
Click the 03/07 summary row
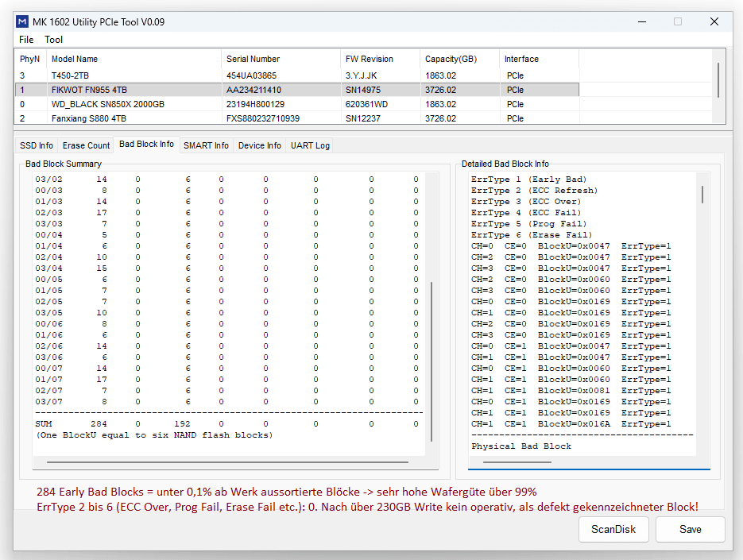coord(227,402)
